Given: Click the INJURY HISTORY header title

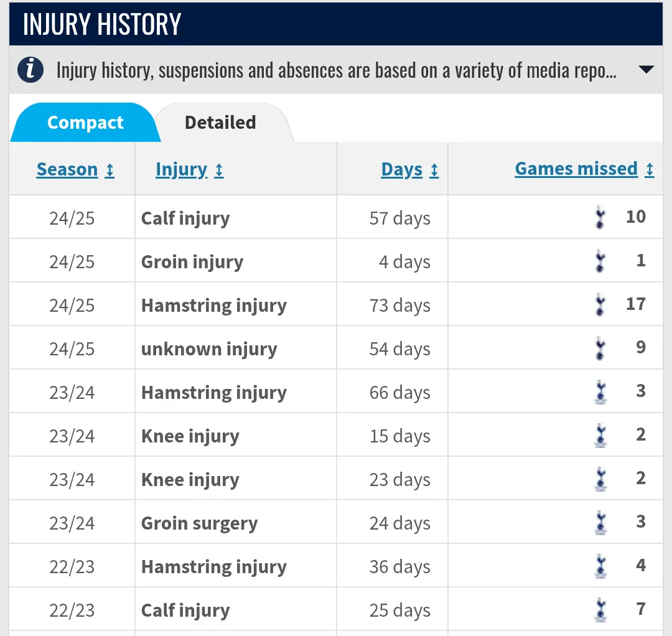Looking at the screenshot, I should [102, 25].
